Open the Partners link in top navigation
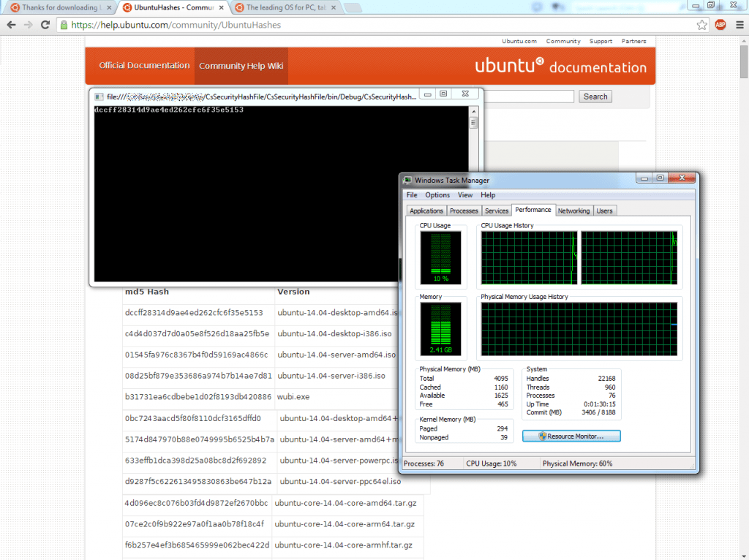Screen dimensions: 749x560 pos(633,41)
